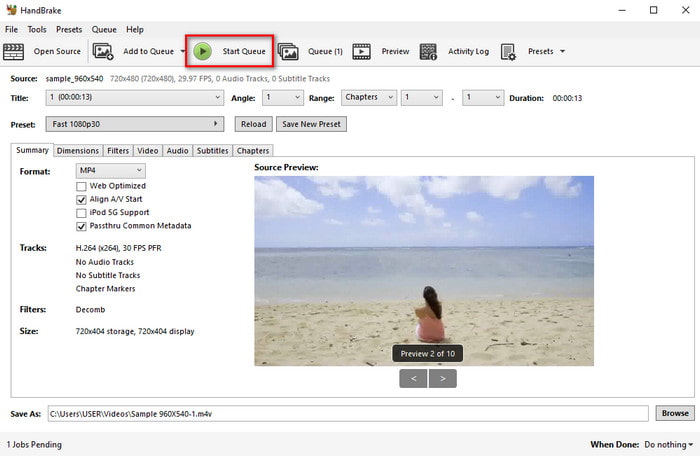Image resolution: width=700 pixels, height=456 pixels.
Task: Open the Queue menu
Action: point(104,29)
